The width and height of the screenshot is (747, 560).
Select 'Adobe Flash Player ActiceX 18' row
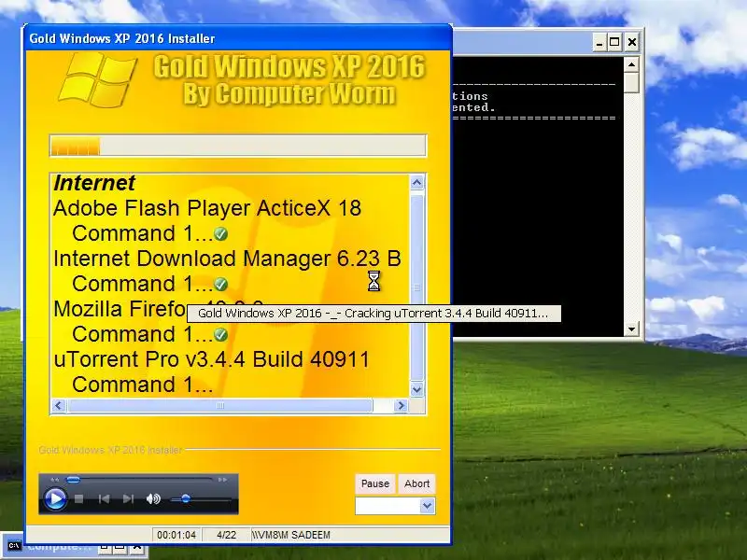(207, 208)
